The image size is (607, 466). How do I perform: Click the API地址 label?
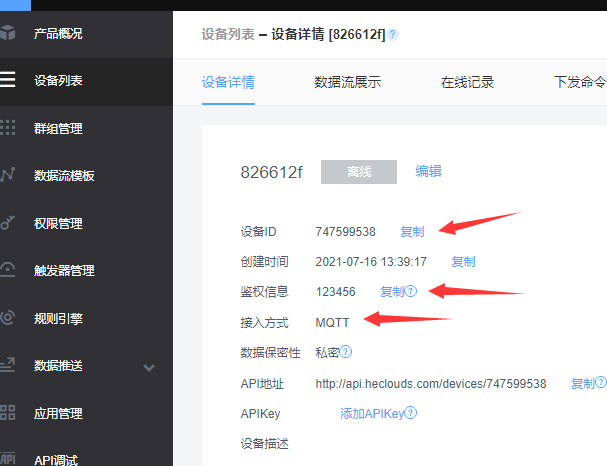tap(262, 384)
